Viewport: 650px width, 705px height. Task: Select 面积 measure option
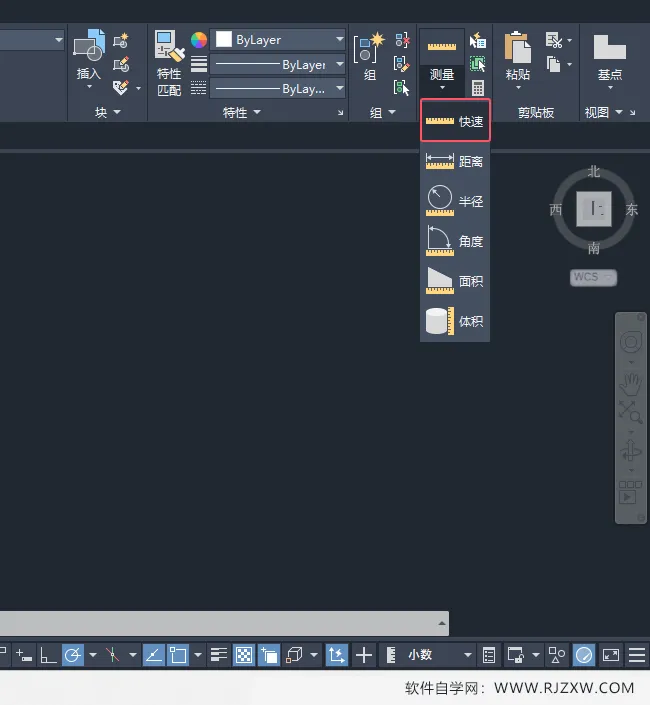point(455,281)
